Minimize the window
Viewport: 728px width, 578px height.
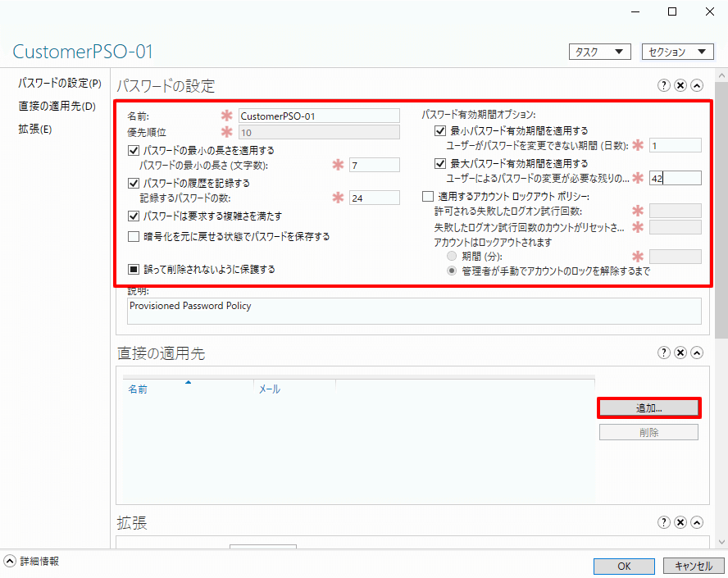[x=635, y=11]
